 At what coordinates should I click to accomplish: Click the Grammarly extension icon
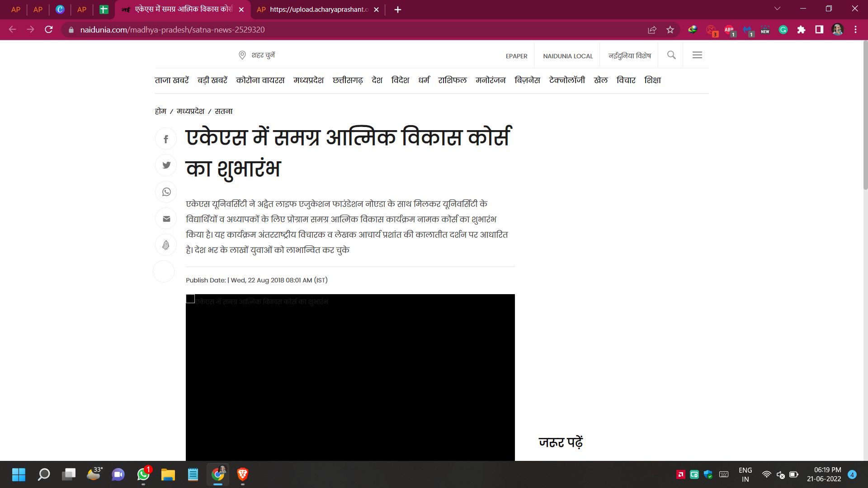tap(783, 30)
